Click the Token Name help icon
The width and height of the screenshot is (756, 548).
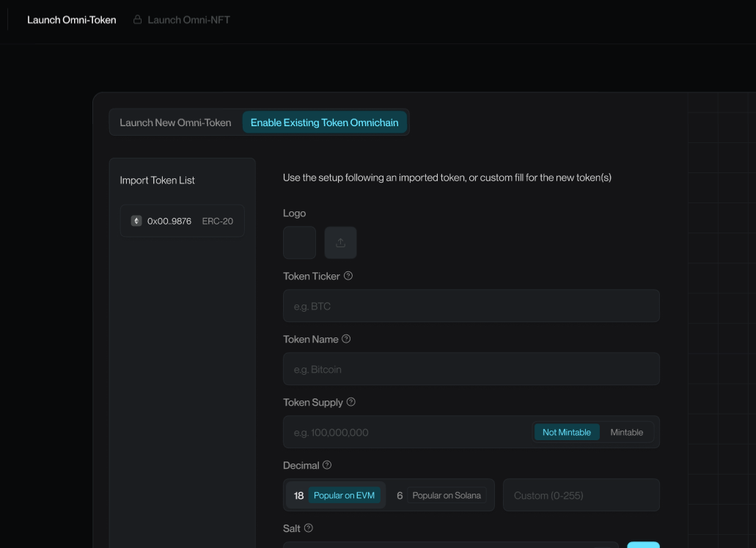tap(346, 340)
